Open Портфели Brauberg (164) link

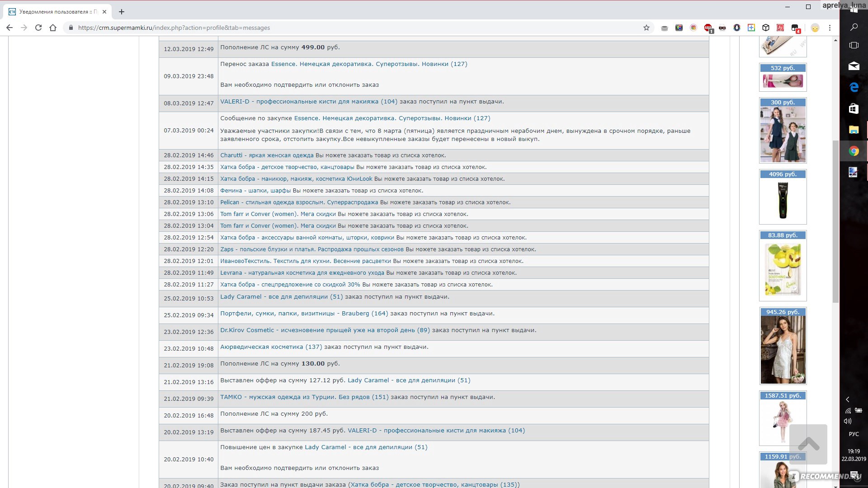point(304,314)
